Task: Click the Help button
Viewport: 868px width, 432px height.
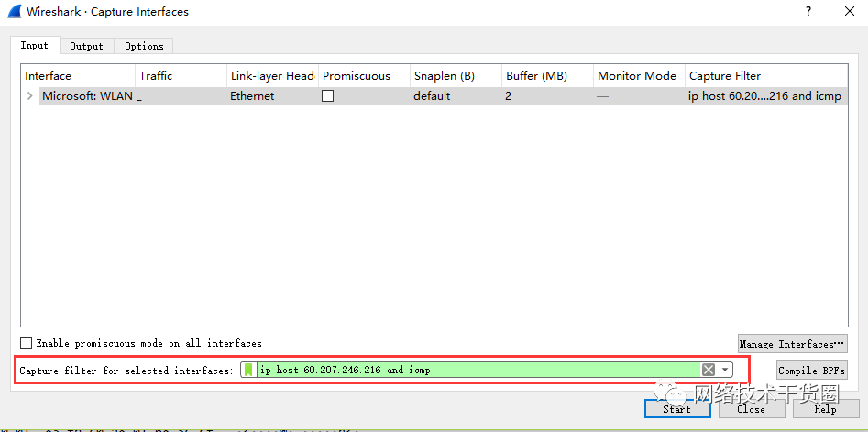Action: coord(825,409)
